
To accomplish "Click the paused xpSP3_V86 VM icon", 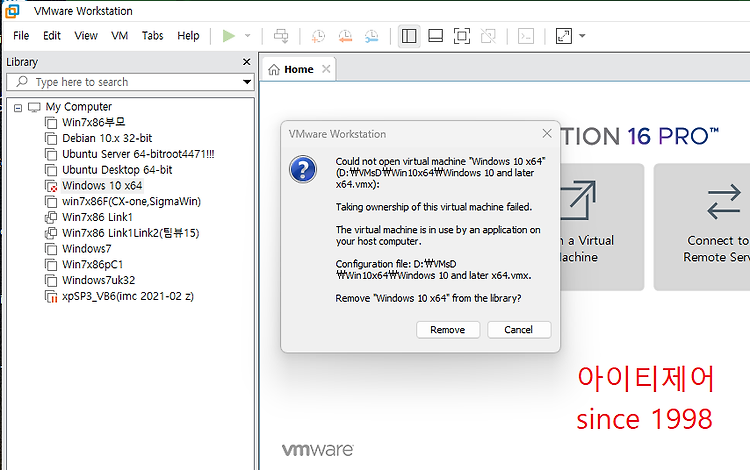I will [x=51, y=296].
